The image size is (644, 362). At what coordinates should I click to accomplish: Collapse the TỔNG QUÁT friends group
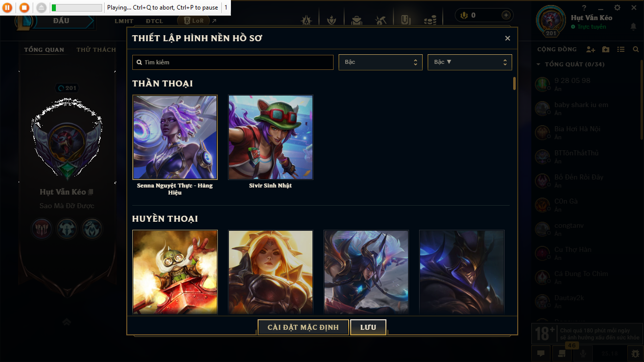pos(571,64)
